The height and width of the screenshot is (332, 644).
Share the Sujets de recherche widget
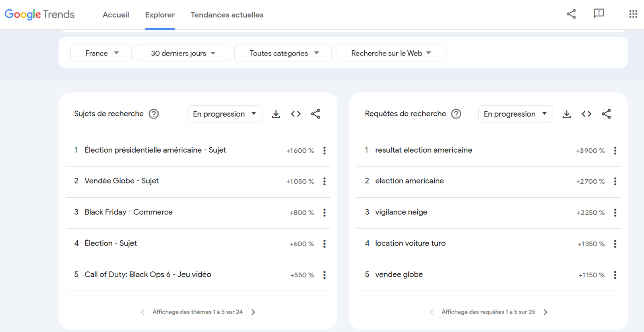pos(316,114)
